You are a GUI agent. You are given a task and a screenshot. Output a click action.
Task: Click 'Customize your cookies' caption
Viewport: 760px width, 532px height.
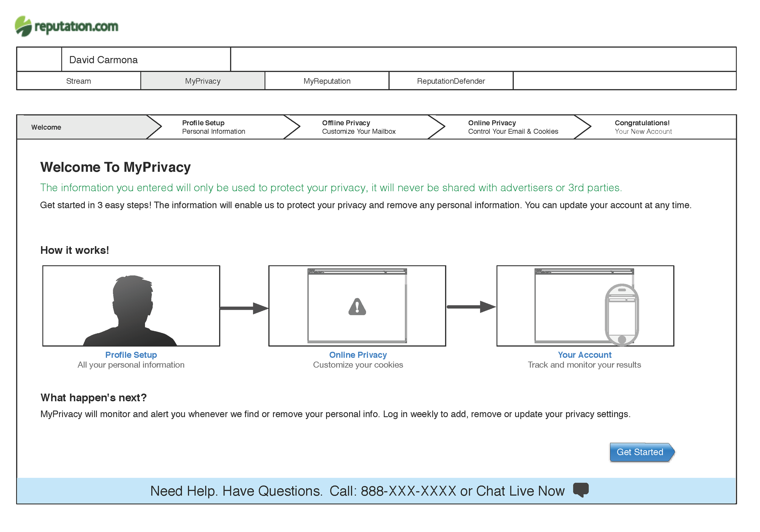click(358, 365)
